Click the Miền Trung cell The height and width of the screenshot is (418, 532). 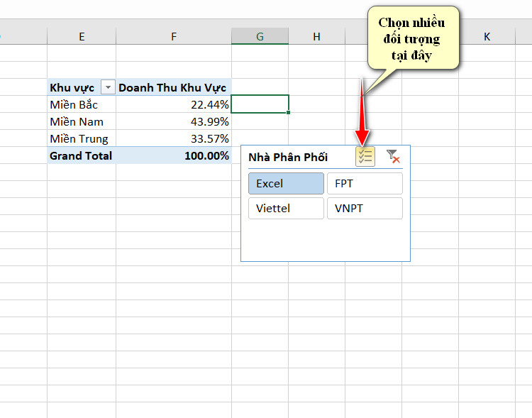[82, 138]
